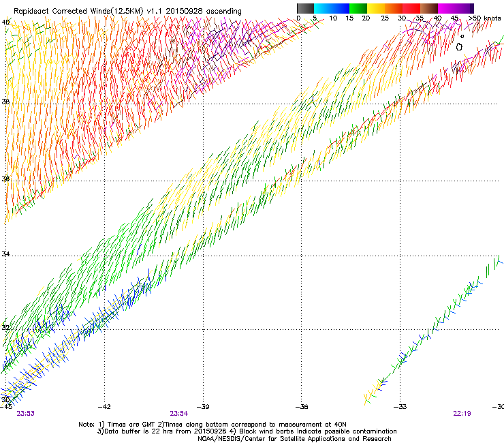Click the '23:53' pass time label

[25, 414]
